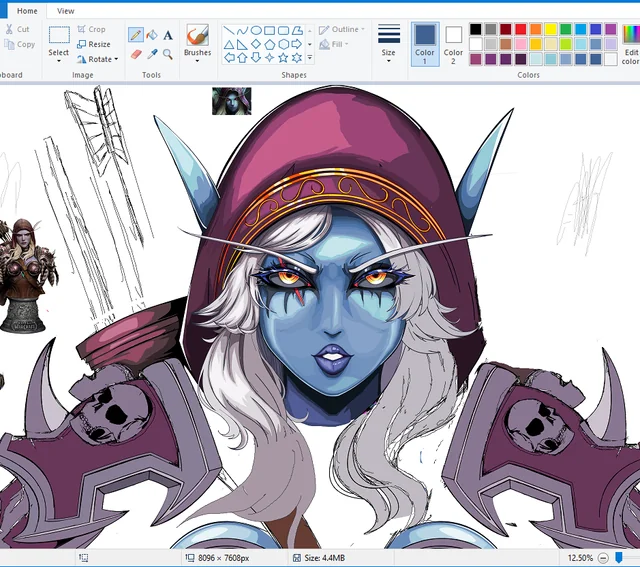This screenshot has width=640, height=567.
Task: Select the Fill with color bucket tool
Action: click(x=152, y=35)
